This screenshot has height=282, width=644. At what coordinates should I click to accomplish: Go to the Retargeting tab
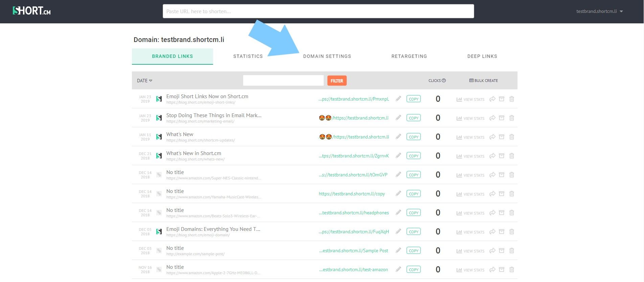(409, 56)
